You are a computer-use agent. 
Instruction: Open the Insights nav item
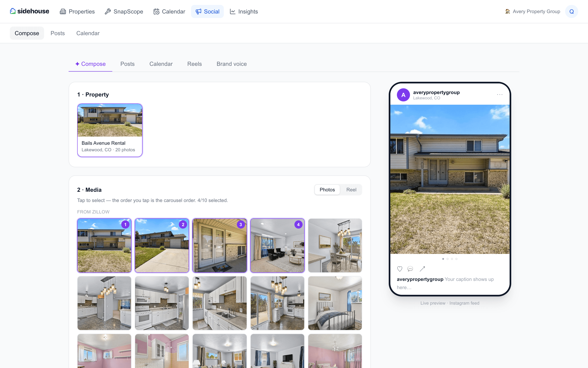pyautogui.click(x=244, y=11)
